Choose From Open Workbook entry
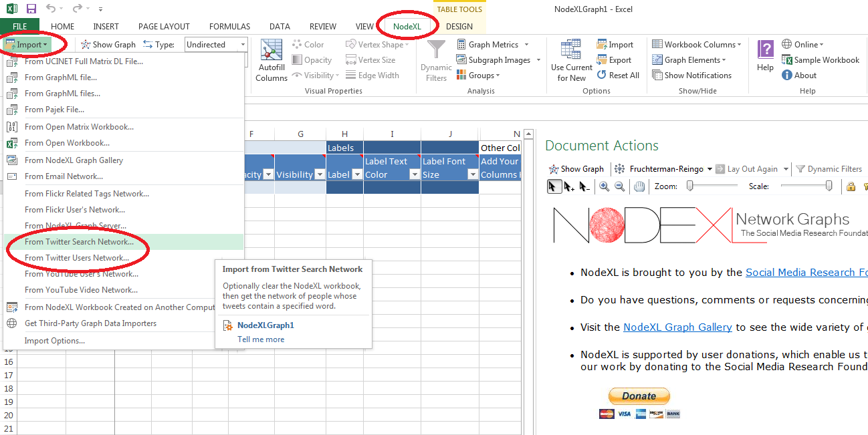Screen dimensions: 868x435 coord(124,143)
